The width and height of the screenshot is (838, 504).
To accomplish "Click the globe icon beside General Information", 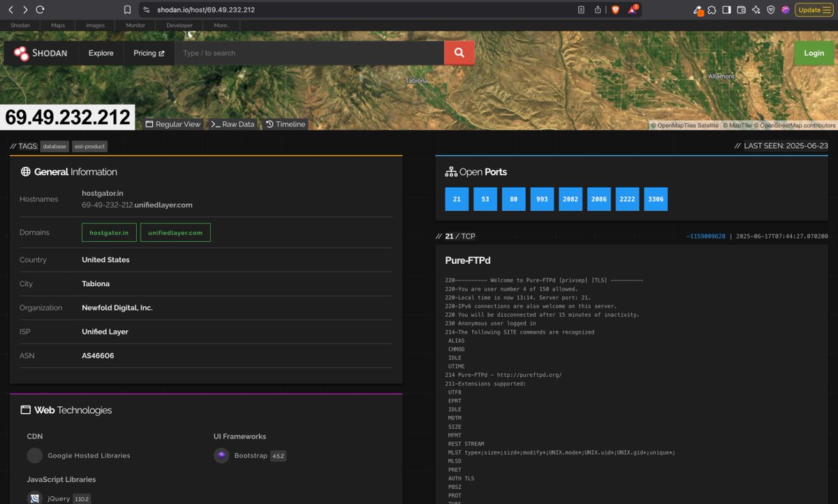I will 25,172.
